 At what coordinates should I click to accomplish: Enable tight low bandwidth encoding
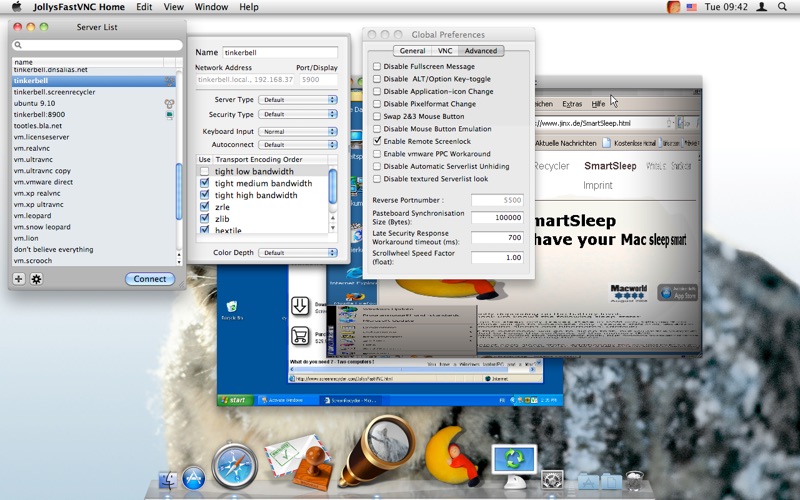pos(205,172)
